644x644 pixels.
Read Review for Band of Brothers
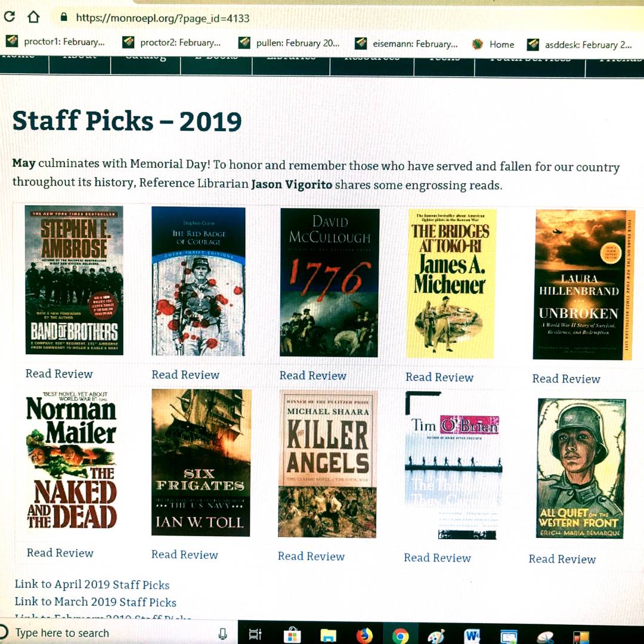point(59,374)
